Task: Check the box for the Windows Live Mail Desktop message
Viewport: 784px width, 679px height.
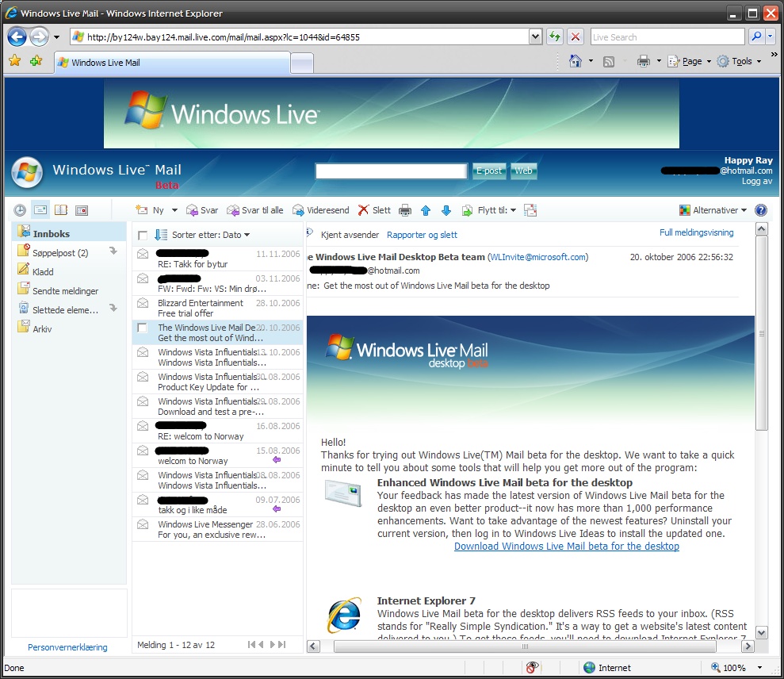Action: pos(143,328)
